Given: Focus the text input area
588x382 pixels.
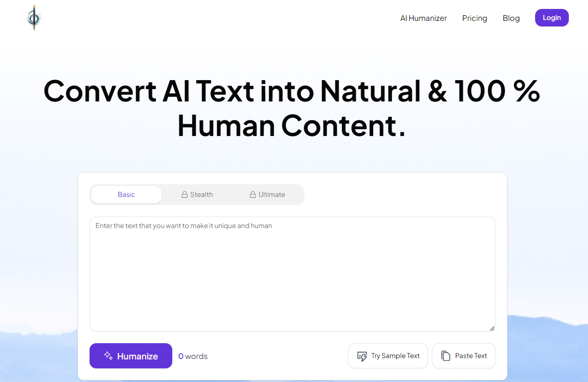Looking at the screenshot, I should 293,274.
